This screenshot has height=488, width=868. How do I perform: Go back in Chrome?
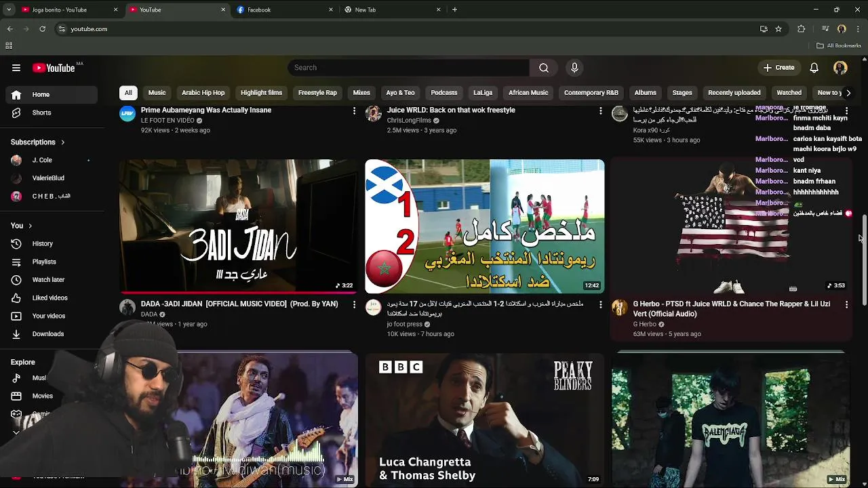[9, 29]
